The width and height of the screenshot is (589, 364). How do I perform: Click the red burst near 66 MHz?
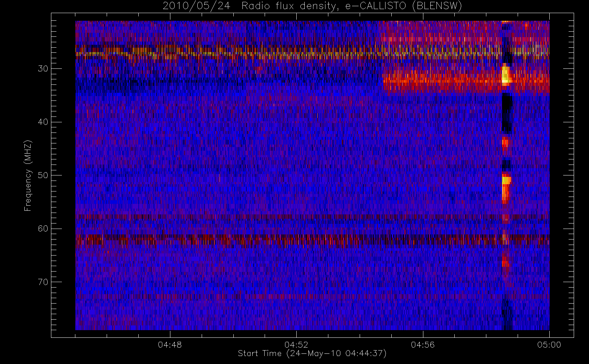506,262
